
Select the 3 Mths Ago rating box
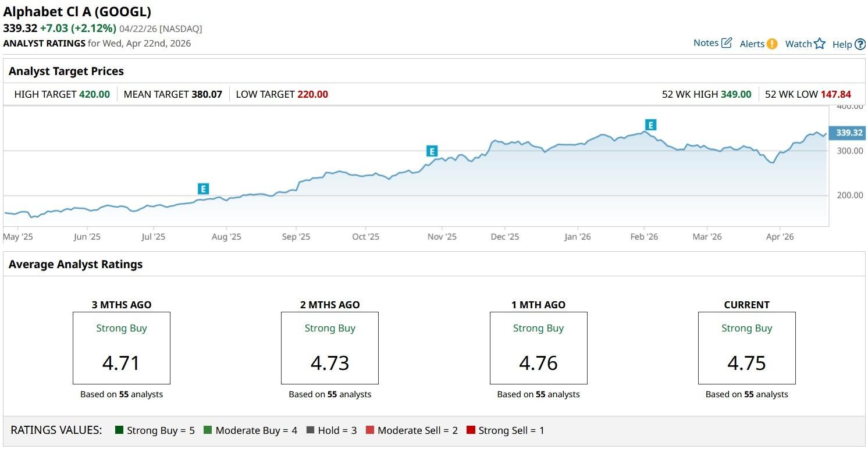coord(121,348)
